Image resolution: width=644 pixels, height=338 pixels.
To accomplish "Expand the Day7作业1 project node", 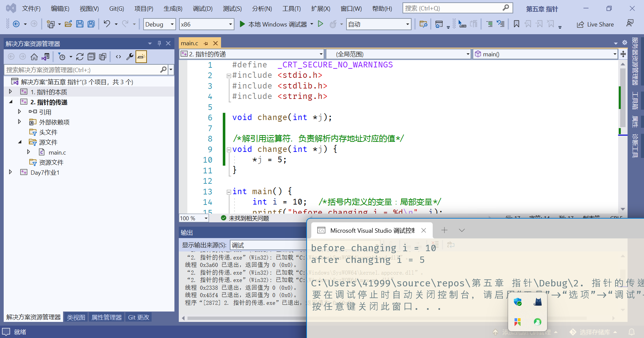I will 10,172.
